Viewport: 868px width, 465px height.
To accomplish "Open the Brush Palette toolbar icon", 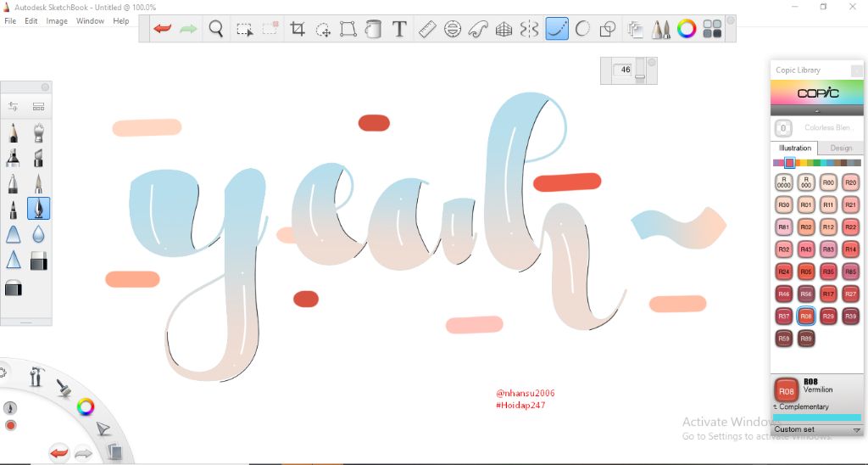I will tap(660, 29).
